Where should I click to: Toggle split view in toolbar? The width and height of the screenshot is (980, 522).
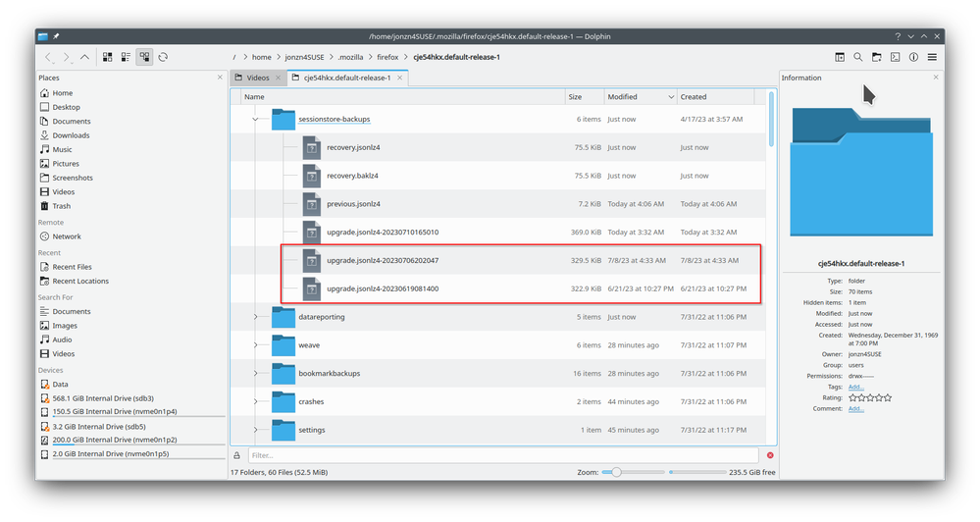[x=840, y=57]
